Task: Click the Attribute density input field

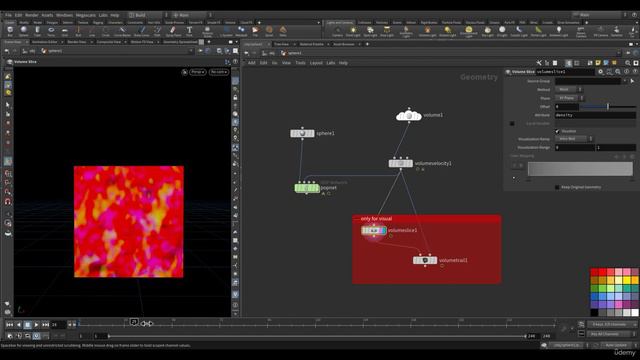Action: (595, 116)
